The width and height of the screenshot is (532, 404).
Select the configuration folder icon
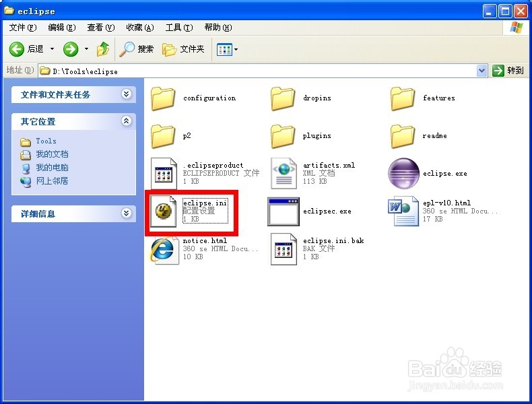coord(163,98)
